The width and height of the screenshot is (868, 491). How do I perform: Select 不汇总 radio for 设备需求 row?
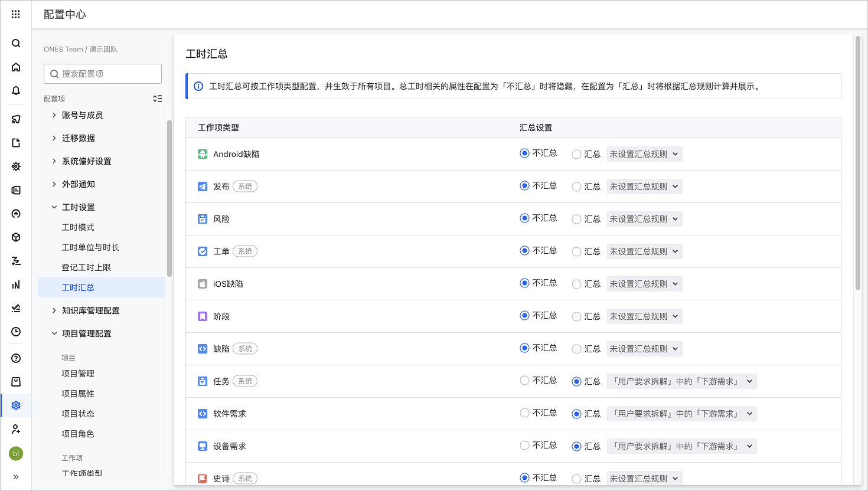(524, 446)
